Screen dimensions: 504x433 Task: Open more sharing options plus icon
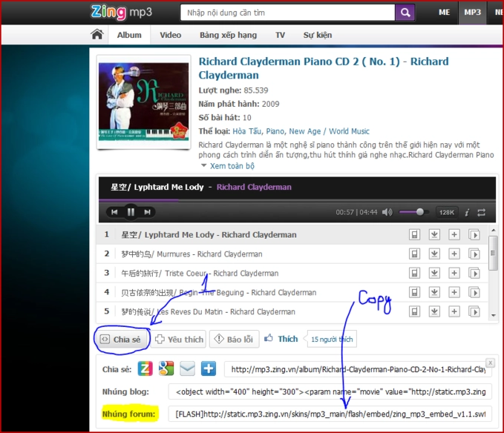click(209, 368)
